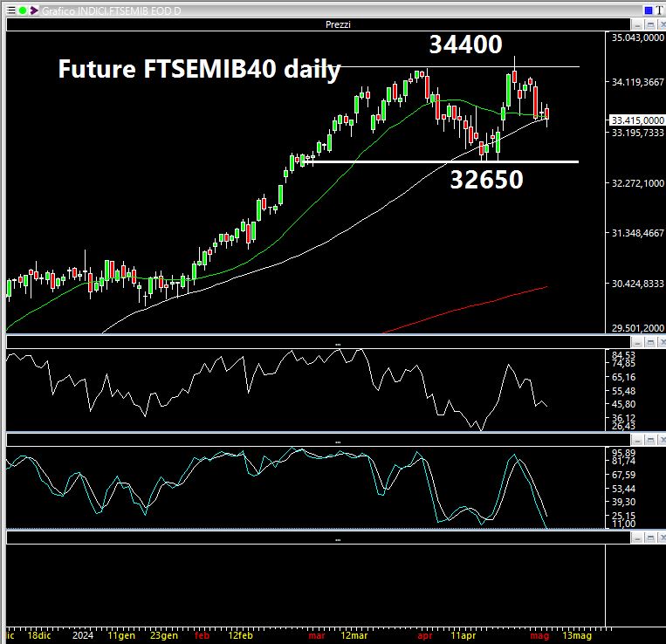
Task: Select the 32650 horizontal support line
Action: pyautogui.click(x=442, y=161)
